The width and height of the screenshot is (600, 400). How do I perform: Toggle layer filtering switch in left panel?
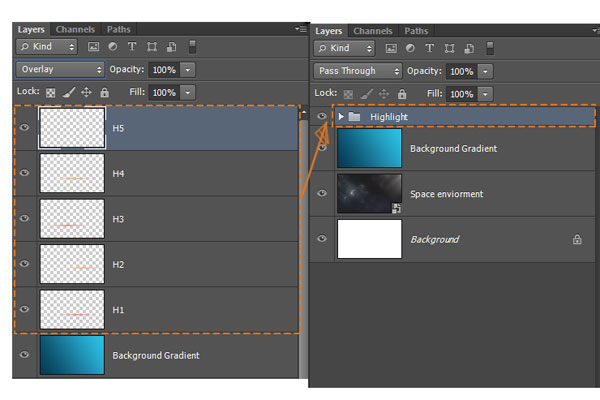click(192, 47)
